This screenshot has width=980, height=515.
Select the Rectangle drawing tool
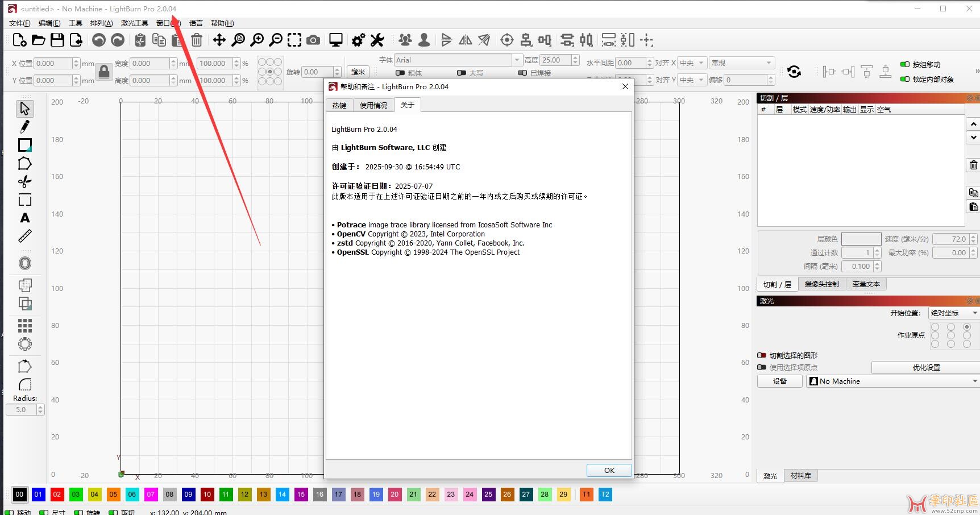click(24, 146)
